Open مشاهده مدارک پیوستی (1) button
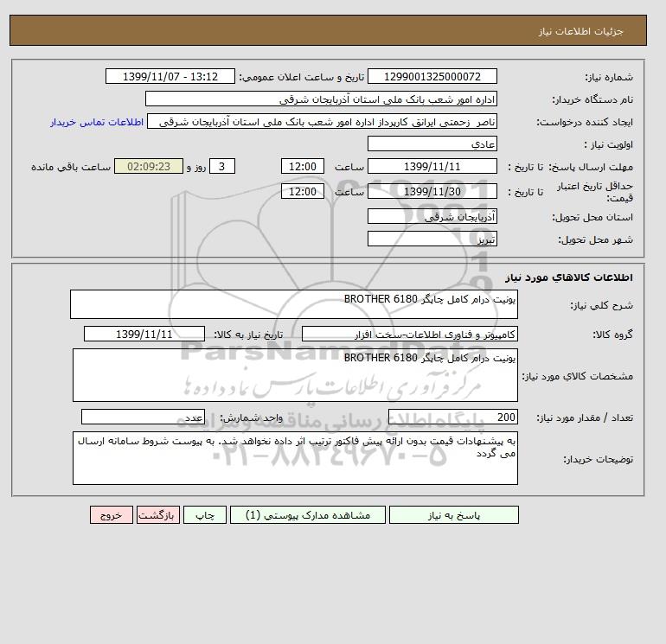The width and height of the screenshot is (666, 644). 308,515
